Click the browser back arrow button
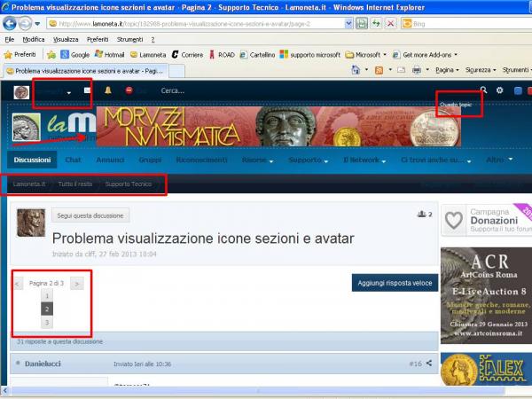 point(13,23)
